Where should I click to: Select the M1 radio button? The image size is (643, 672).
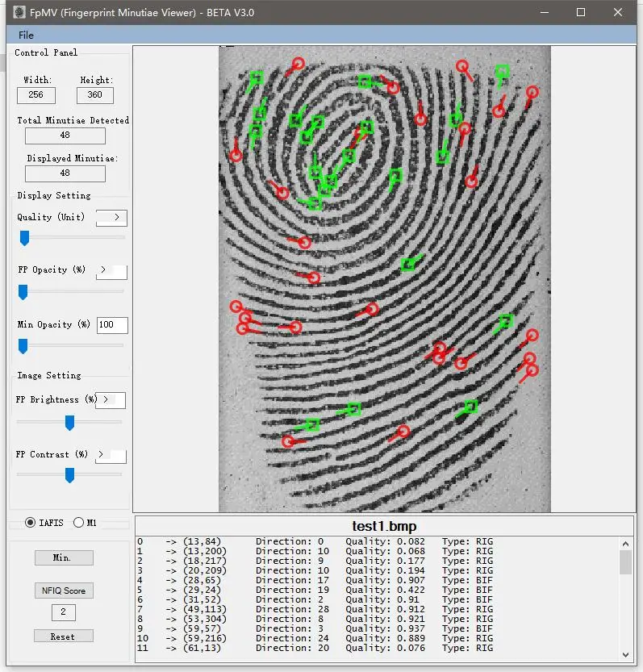coord(78,522)
